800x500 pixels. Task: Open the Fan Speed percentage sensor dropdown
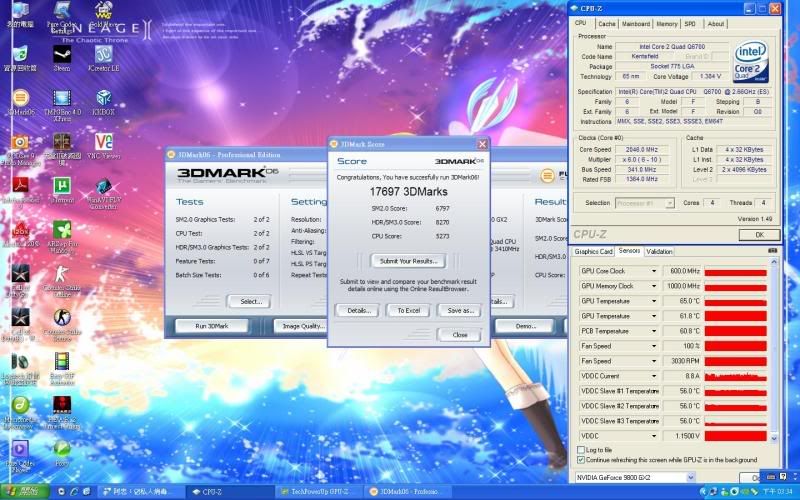pos(654,346)
